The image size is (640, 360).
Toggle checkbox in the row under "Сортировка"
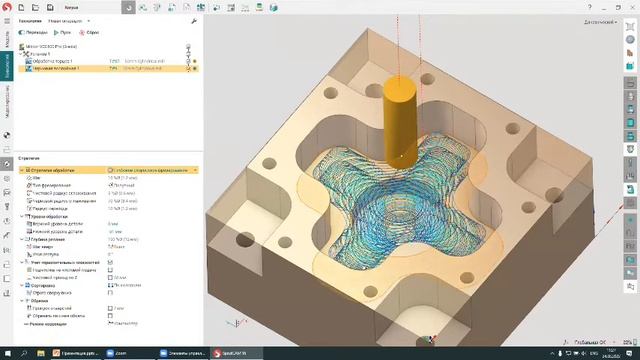[110, 293]
